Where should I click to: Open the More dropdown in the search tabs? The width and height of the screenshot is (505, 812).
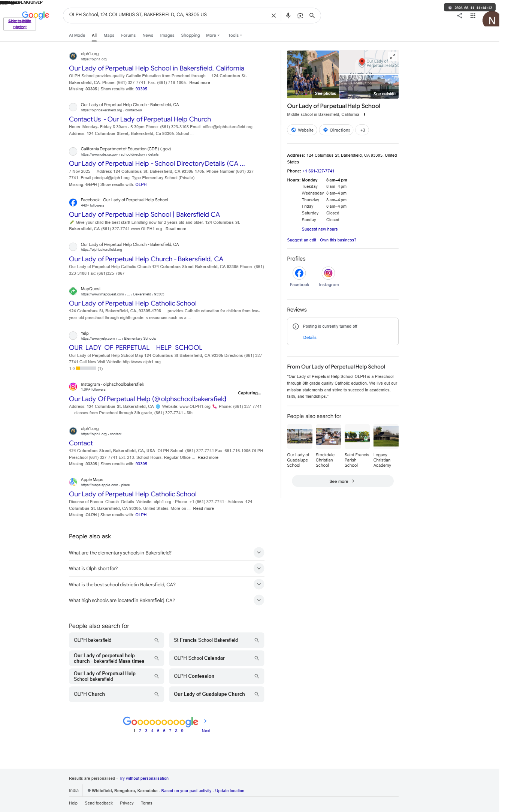point(213,36)
